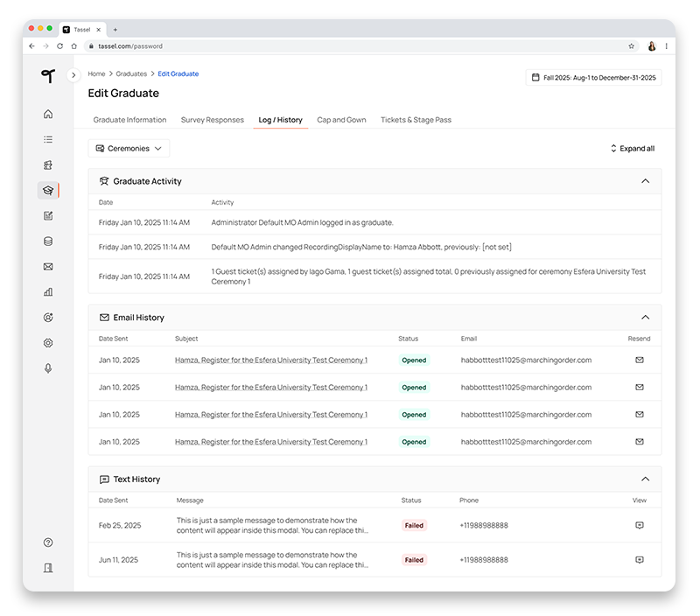
Task: Switch to the Cap and Gown tab
Action: pyautogui.click(x=341, y=120)
